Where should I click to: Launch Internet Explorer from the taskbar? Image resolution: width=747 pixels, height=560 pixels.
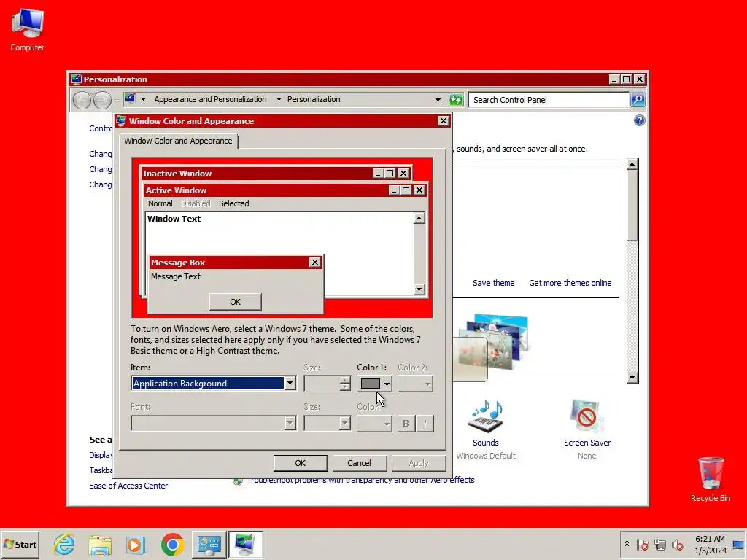(x=63, y=544)
